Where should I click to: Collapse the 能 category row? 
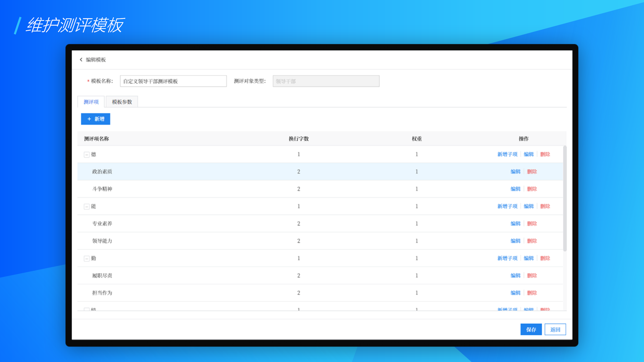click(x=87, y=207)
